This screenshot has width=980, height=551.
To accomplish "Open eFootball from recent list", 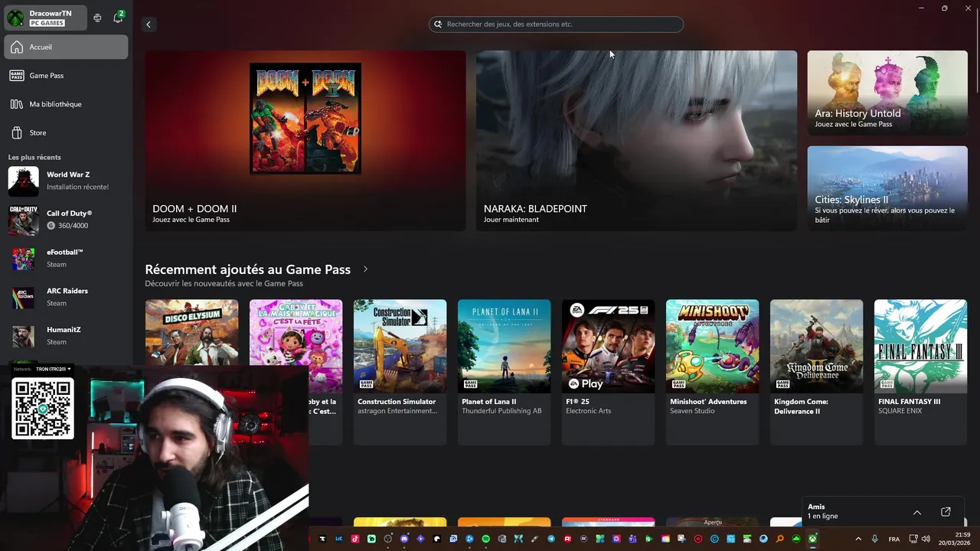I will coord(66,259).
